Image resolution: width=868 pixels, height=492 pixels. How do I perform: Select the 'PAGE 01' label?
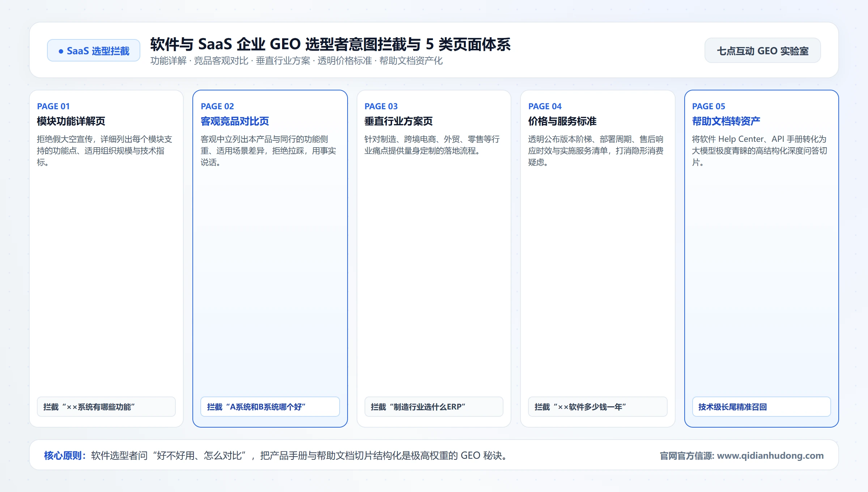point(53,106)
